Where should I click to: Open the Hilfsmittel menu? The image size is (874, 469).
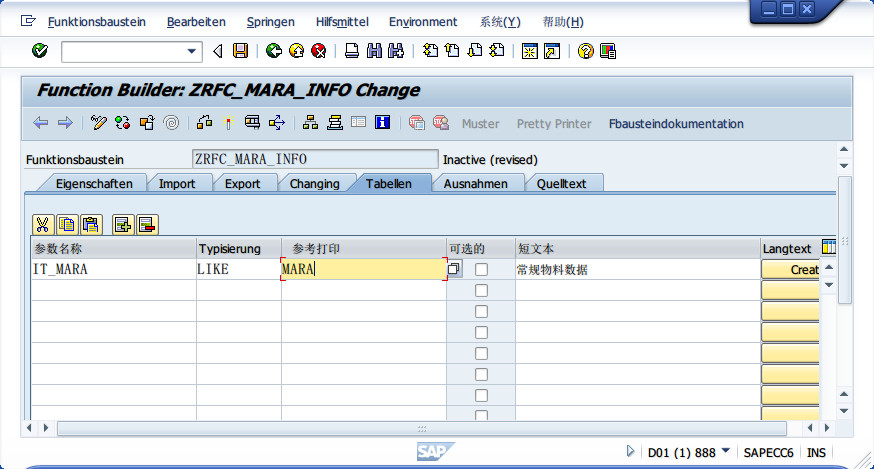342,22
